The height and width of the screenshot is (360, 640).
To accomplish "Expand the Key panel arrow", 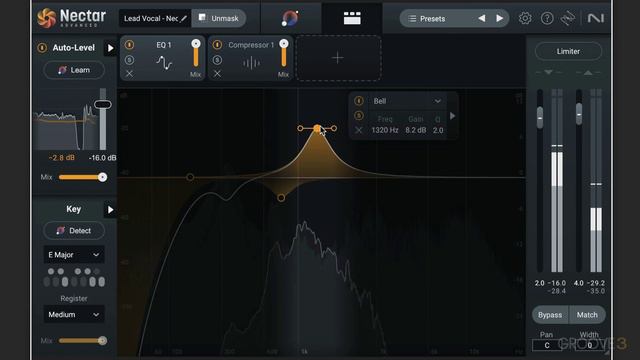I will tap(110, 210).
